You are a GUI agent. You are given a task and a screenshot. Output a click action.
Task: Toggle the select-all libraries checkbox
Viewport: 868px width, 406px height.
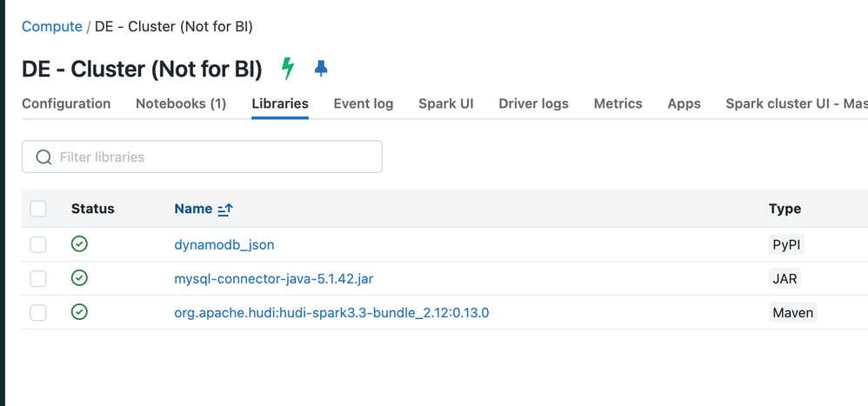[x=38, y=209]
